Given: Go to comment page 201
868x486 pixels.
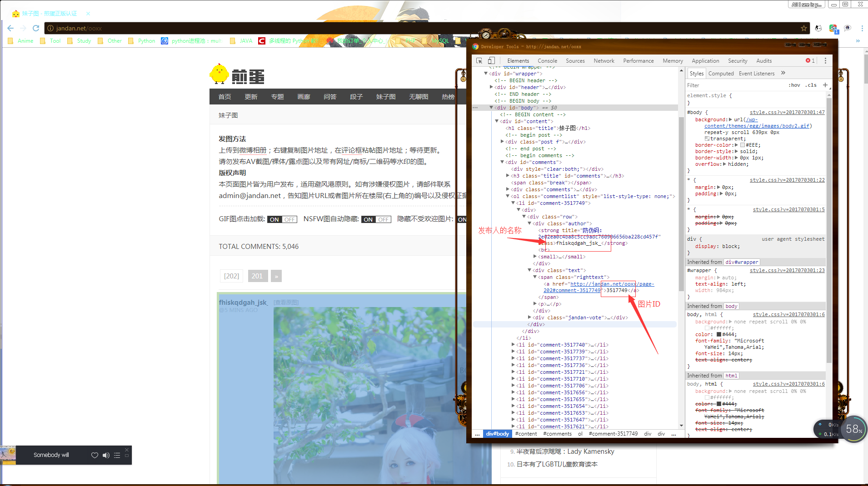Looking at the screenshot, I should tap(257, 276).
